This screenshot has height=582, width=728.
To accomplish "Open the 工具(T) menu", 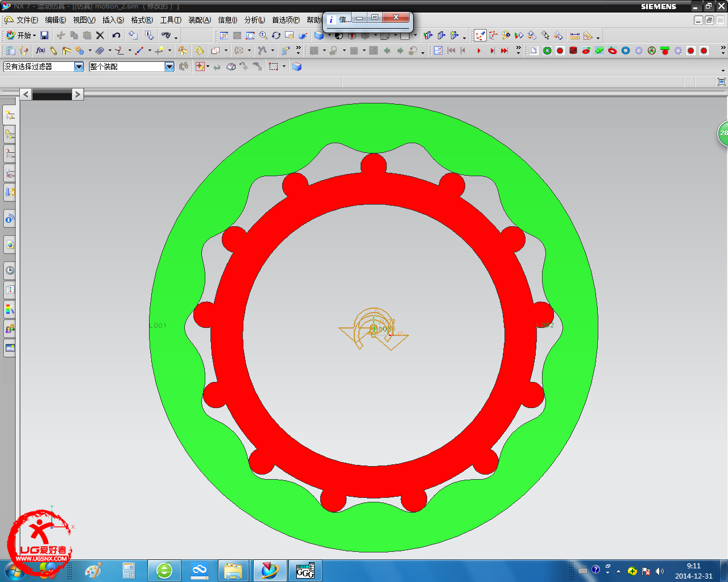I will tap(171, 20).
